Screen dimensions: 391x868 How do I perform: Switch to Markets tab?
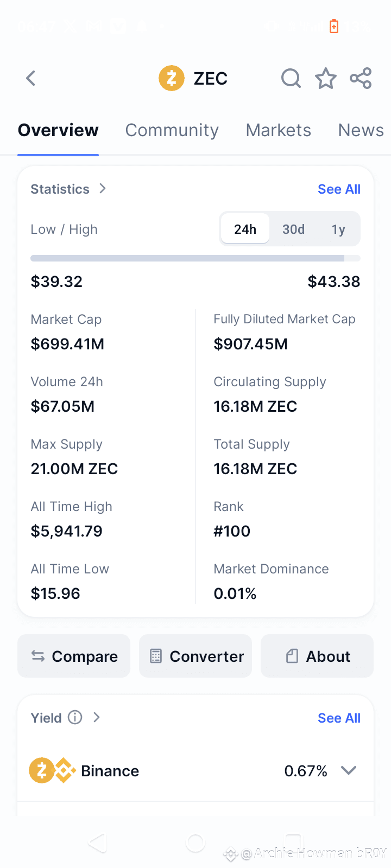tap(279, 130)
